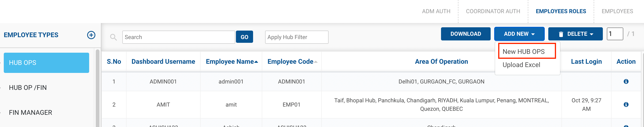Select HUB OP /FIN employee type
The width and height of the screenshot is (644, 127).
point(28,88)
